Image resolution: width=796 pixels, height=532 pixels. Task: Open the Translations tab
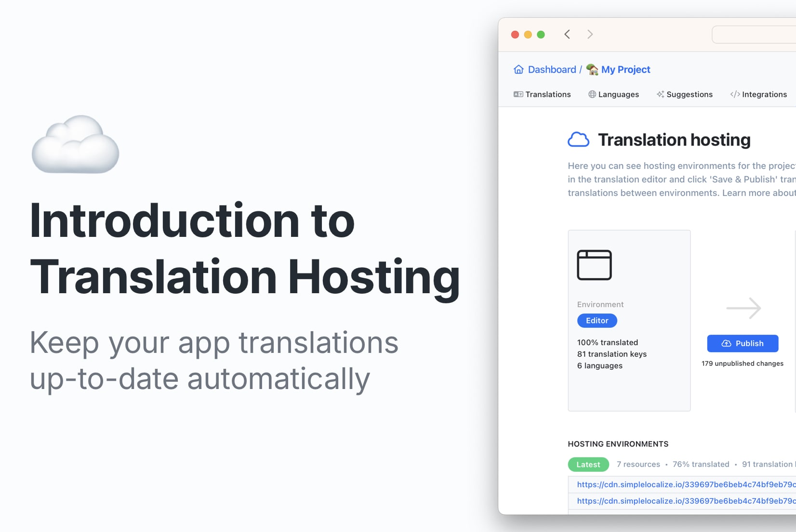(x=542, y=94)
